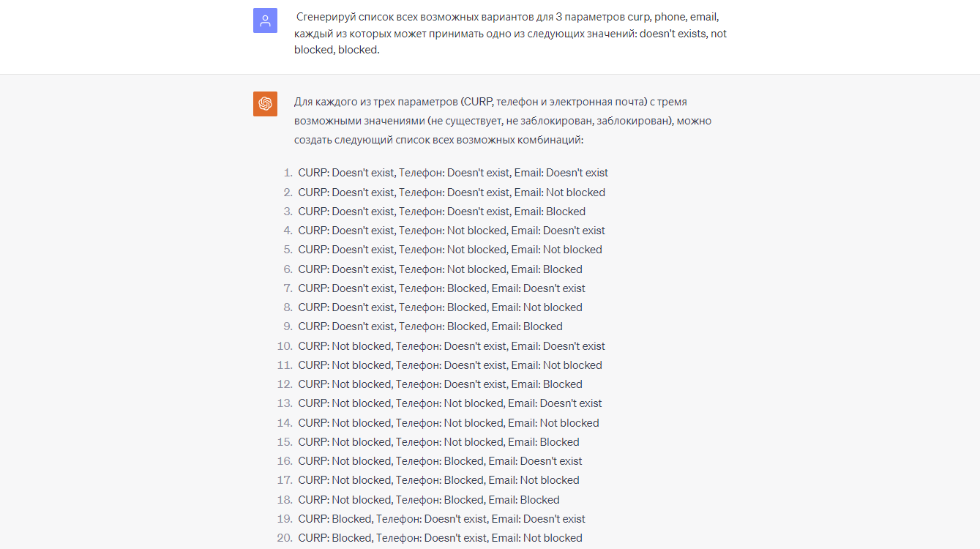Click the number 13 list marker
The image size is (980, 549).
pos(285,403)
